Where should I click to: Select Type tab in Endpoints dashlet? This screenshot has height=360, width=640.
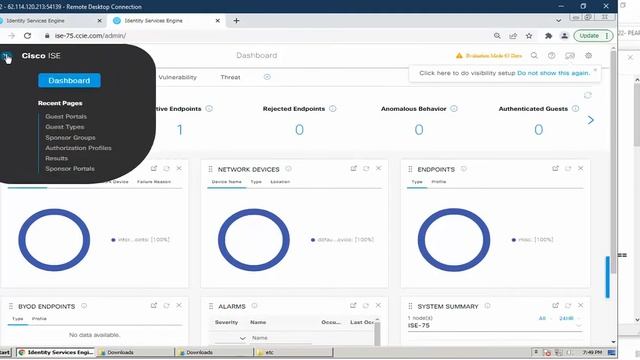pos(417,182)
